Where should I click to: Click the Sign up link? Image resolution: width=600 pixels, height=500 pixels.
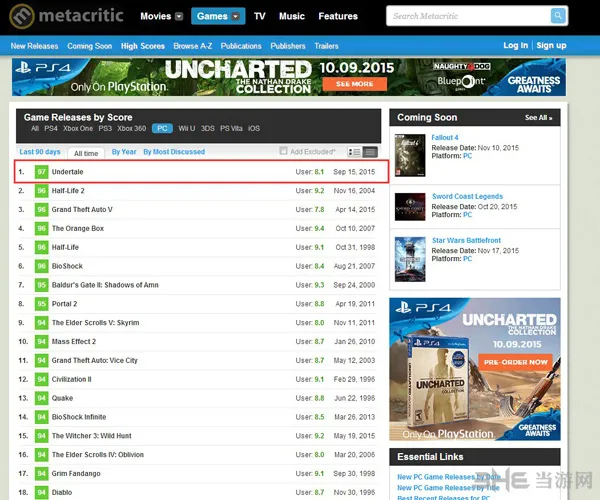pos(551,45)
